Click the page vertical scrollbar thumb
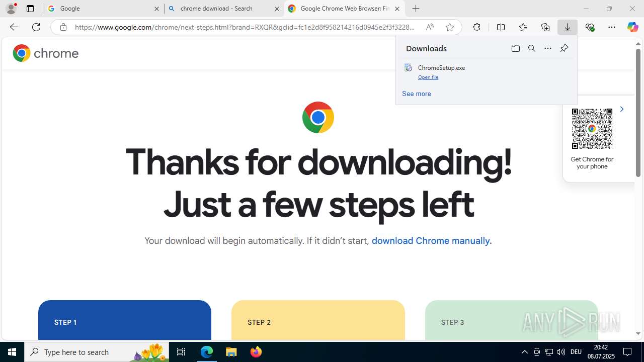 point(638,113)
